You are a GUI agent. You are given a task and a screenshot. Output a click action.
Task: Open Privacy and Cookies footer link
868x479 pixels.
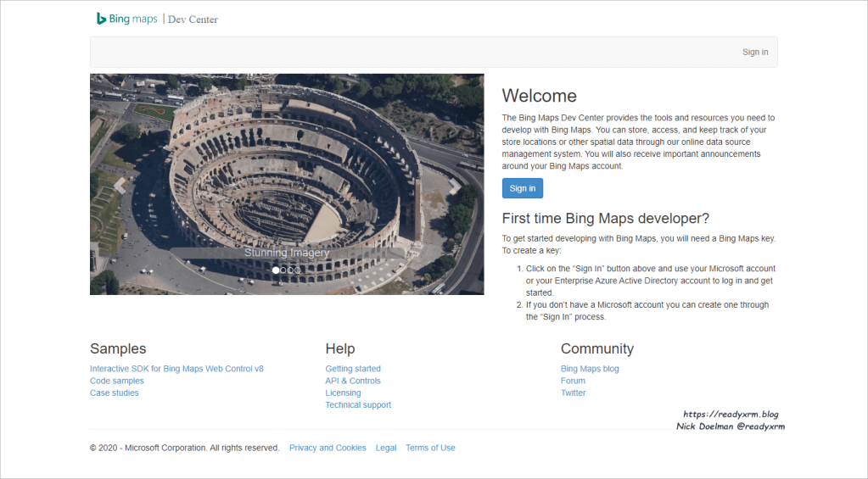328,448
